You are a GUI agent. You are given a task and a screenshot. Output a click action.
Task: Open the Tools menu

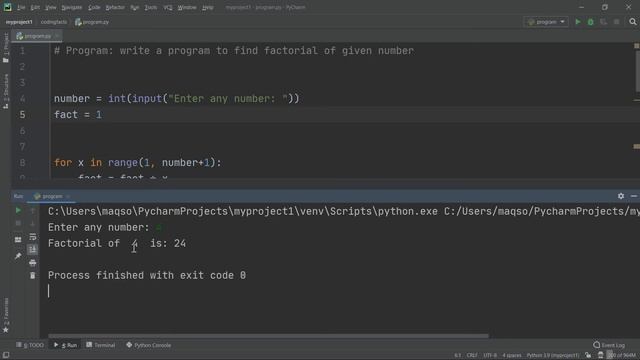coord(151,7)
